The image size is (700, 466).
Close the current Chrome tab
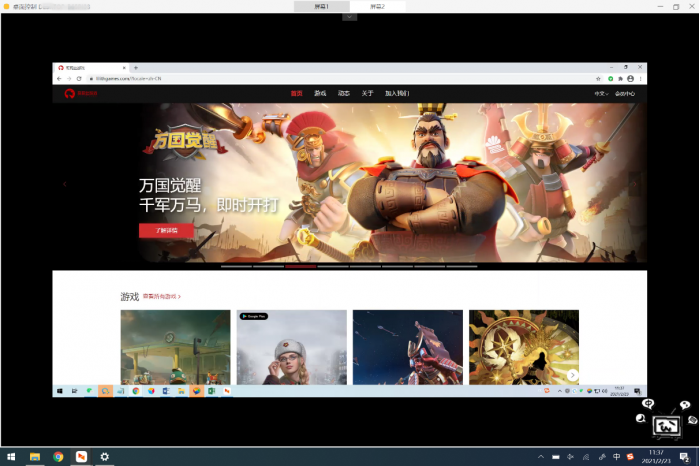point(124,68)
